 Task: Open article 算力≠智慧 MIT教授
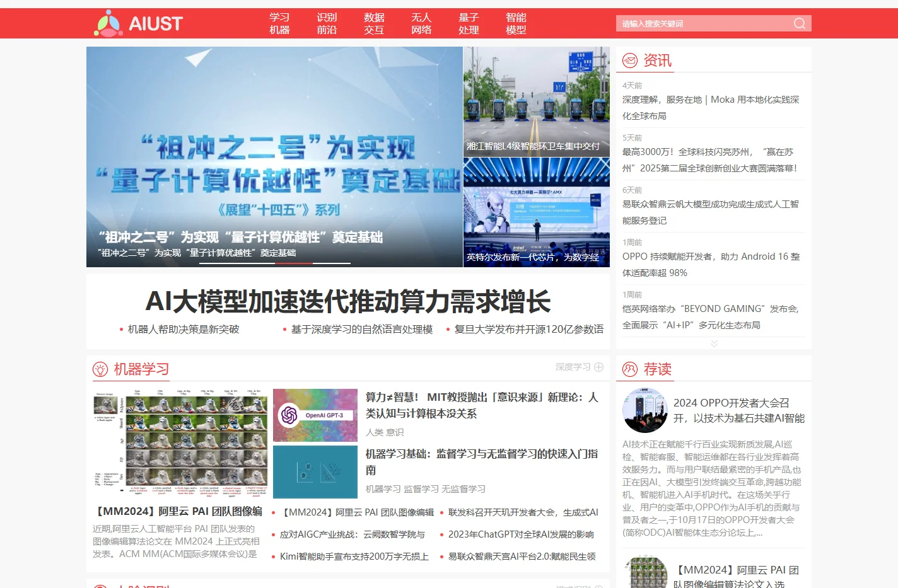click(482, 405)
